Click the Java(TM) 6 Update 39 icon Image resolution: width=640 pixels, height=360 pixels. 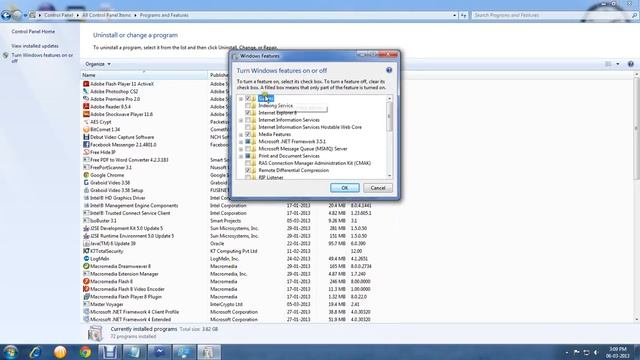[x=86, y=244]
